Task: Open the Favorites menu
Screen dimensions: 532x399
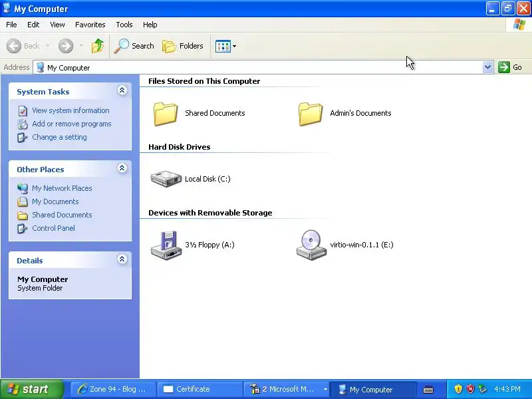Action: [90, 25]
